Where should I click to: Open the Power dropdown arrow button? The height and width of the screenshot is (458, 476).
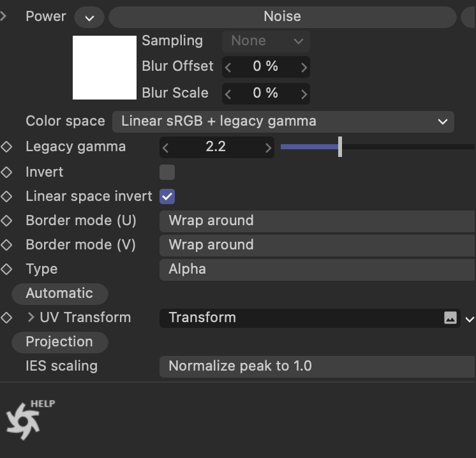click(89, 17)
